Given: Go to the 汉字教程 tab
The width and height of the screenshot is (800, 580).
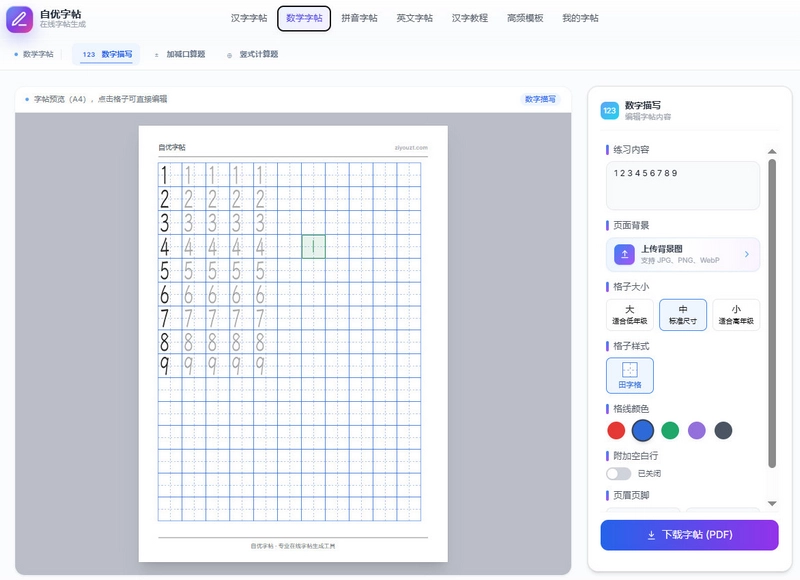Looking at the screenshot, I should [x=469, y=18].
